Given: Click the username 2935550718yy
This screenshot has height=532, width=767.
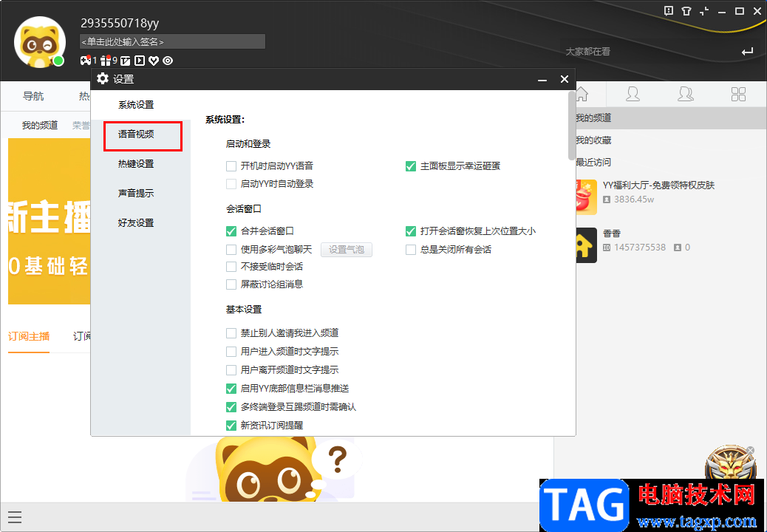Looking at the screenshot, I should tap(120, 23).
